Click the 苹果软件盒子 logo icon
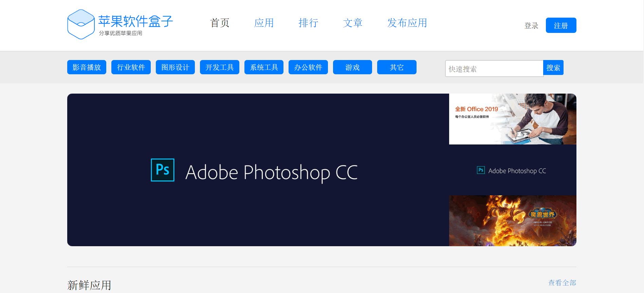644x293 pixels. click(81, 24)
